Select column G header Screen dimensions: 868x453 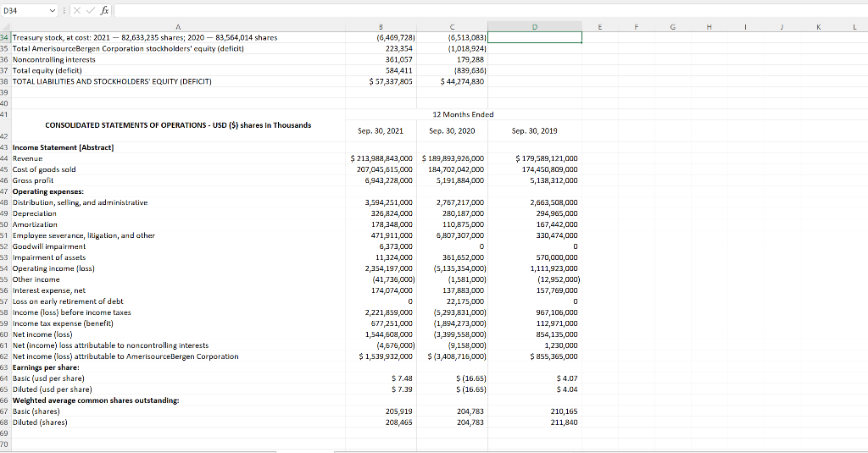pos(672,26)
